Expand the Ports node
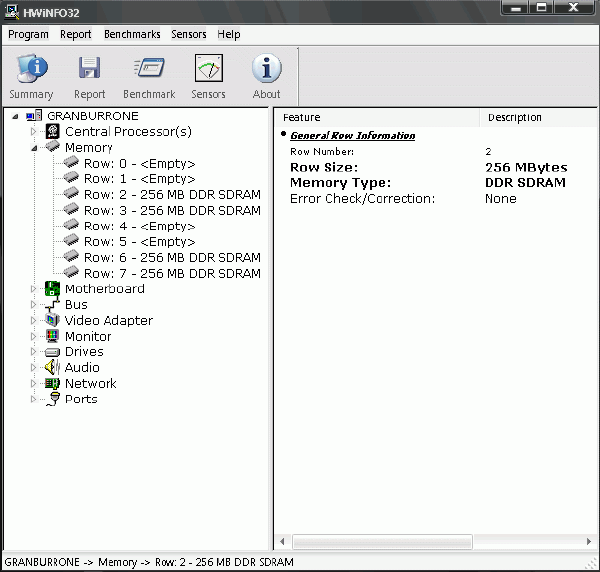Image resolution: width=600 pixels, height=572 pixels. pos(33,399)
